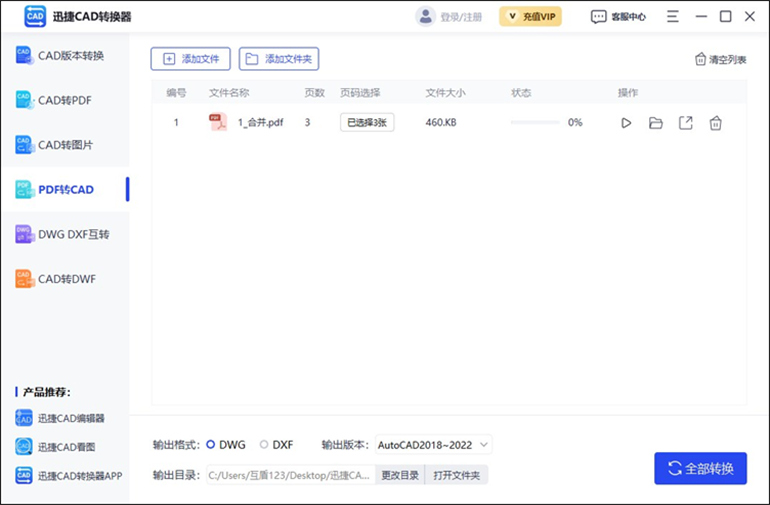770x505 pixels.
Task: Click the user avatar icon
Action: 425,17
